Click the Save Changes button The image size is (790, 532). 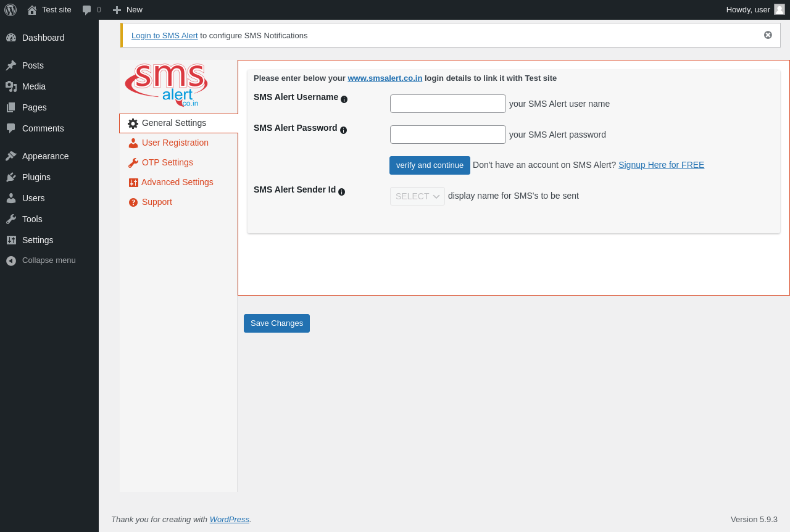[276, 323]
